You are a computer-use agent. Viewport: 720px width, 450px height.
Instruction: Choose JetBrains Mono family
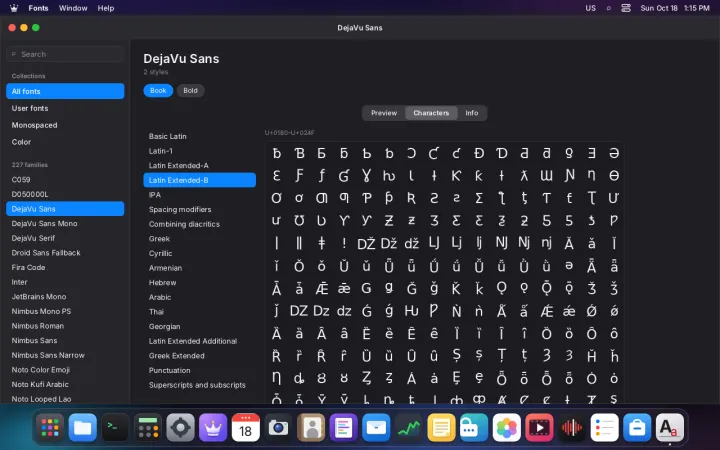(65, 297)
